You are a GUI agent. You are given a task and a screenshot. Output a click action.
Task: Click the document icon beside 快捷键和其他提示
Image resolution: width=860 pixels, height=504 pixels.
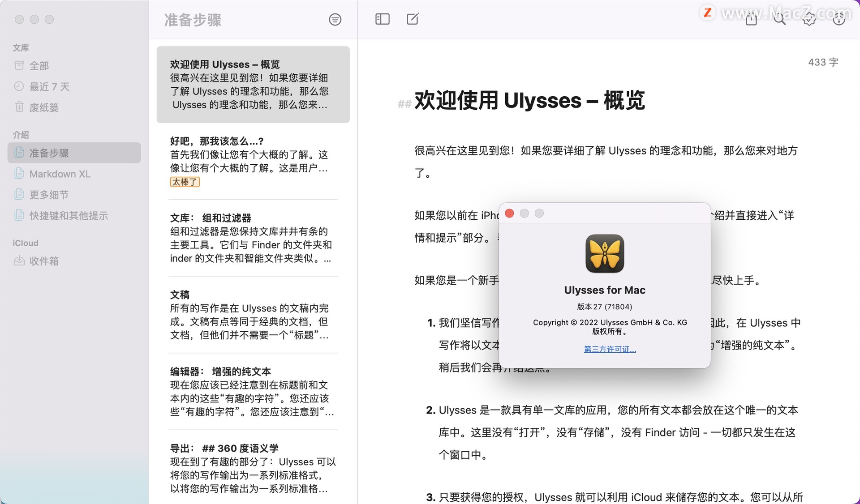[19, 215]
